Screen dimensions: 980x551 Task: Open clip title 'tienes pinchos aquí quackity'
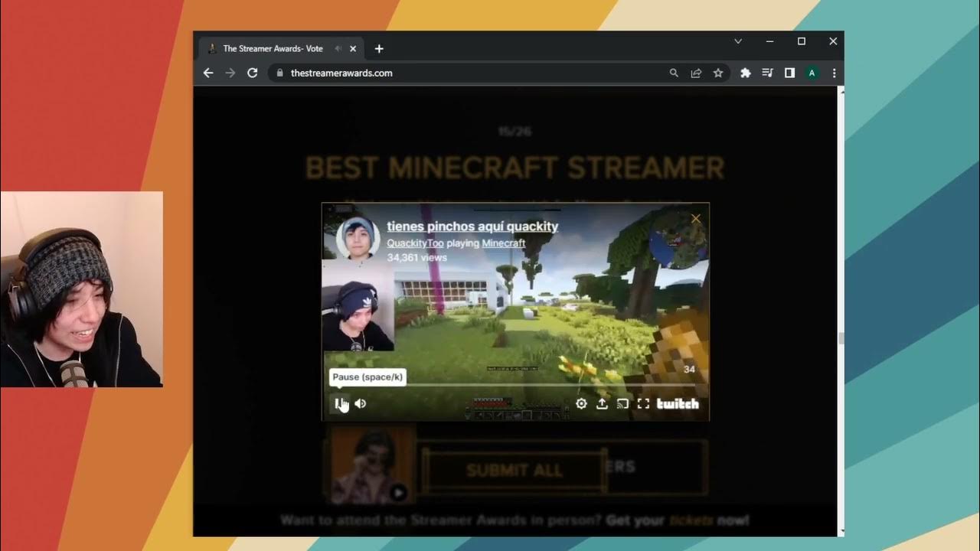(472, 227)
